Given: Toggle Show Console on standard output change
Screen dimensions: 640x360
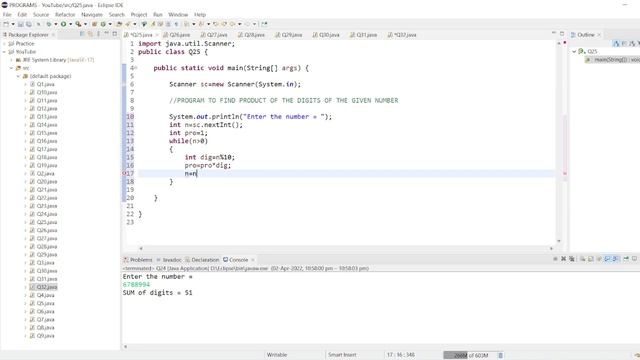Looking at the screenshot, I should pos(607,259).
